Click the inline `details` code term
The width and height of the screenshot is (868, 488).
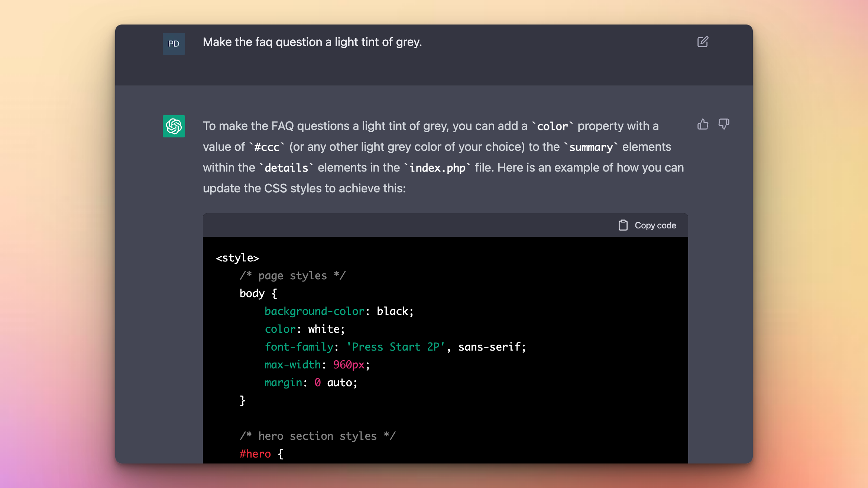(x=286, y=168)
